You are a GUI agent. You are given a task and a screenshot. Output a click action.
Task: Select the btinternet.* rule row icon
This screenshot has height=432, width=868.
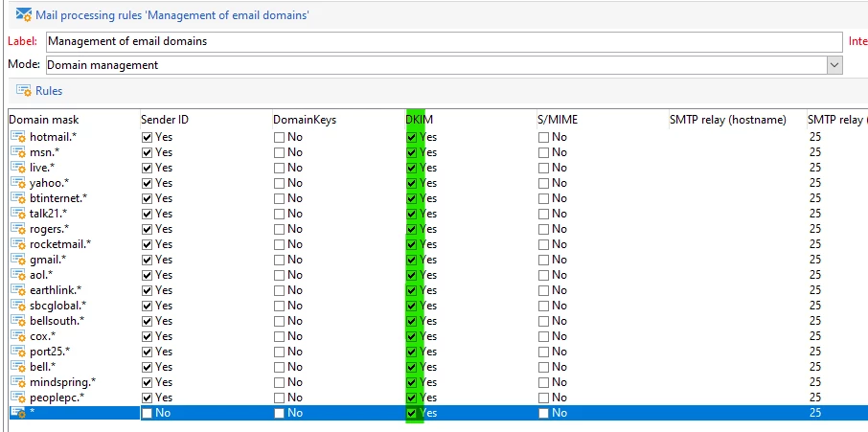(x=18, y=198)
